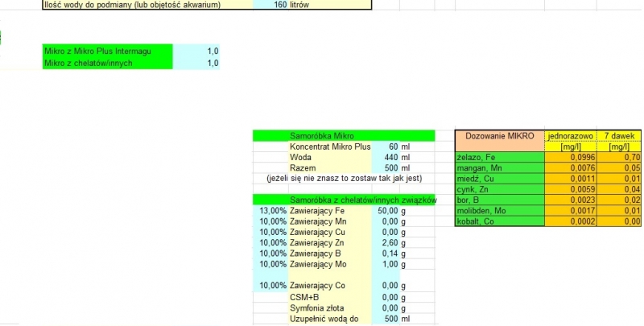Edit the 10,00% percentage for B

coord(271,254)
